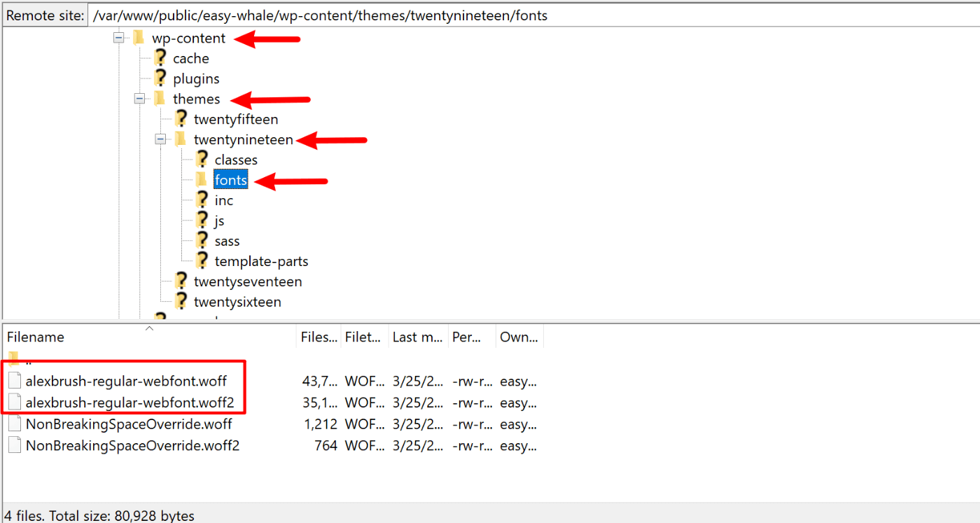This screenshot has width=980, height=523.
Task: Open the parent directory folder entry
Action: (21, 360)
